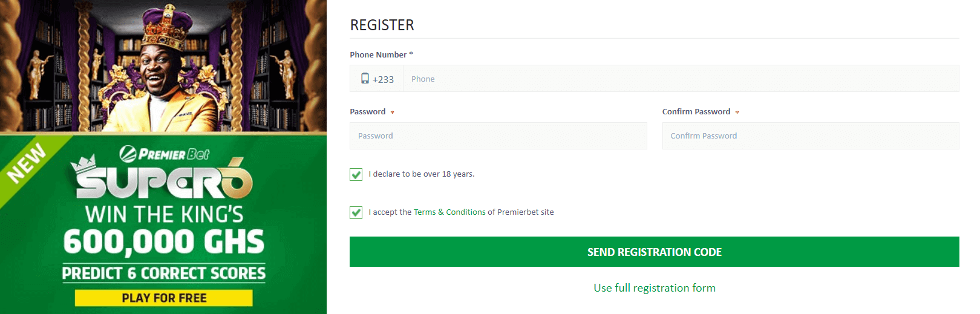Click the Super6 crown logo
980x314 pixels.
(162, 180)
